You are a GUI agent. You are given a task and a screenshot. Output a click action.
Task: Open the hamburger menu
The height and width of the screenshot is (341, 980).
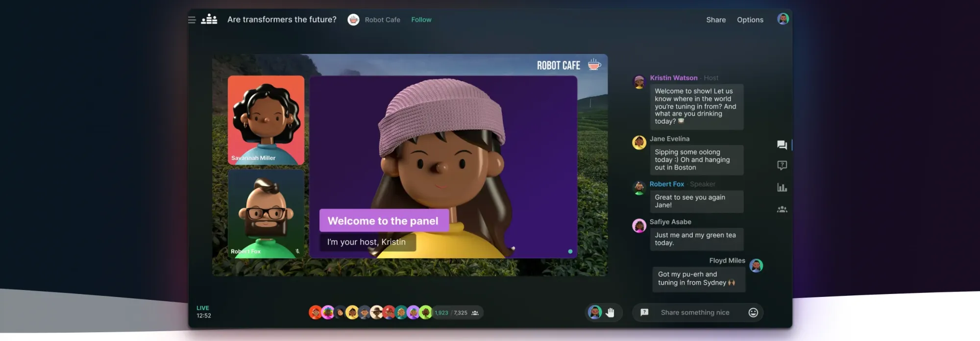pyautogui.click(x=192, y=20)
